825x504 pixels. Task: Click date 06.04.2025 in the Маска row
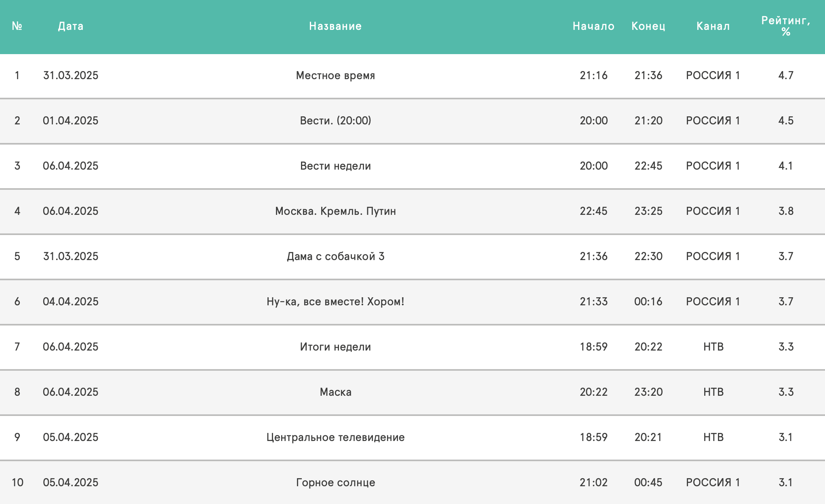[71, 392]
